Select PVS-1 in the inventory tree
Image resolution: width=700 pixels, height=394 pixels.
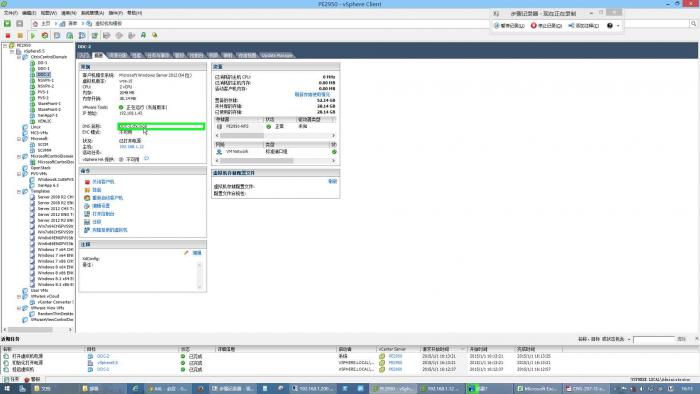coord(43,92)
